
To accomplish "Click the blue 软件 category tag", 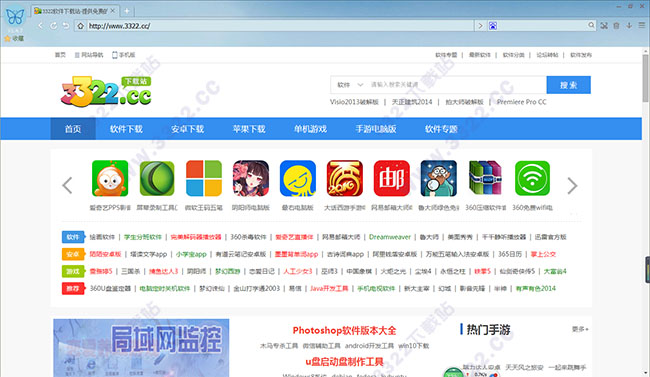I will point(73,237).
